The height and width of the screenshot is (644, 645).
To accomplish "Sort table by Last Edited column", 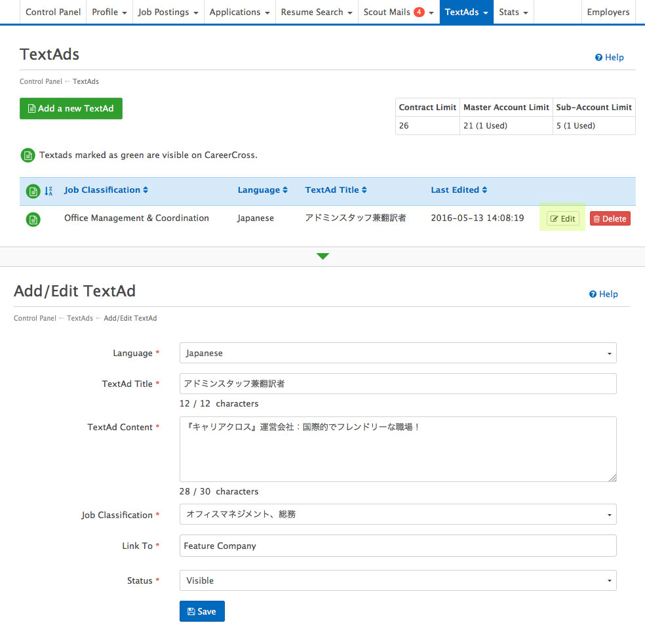I will click(459, 190).
